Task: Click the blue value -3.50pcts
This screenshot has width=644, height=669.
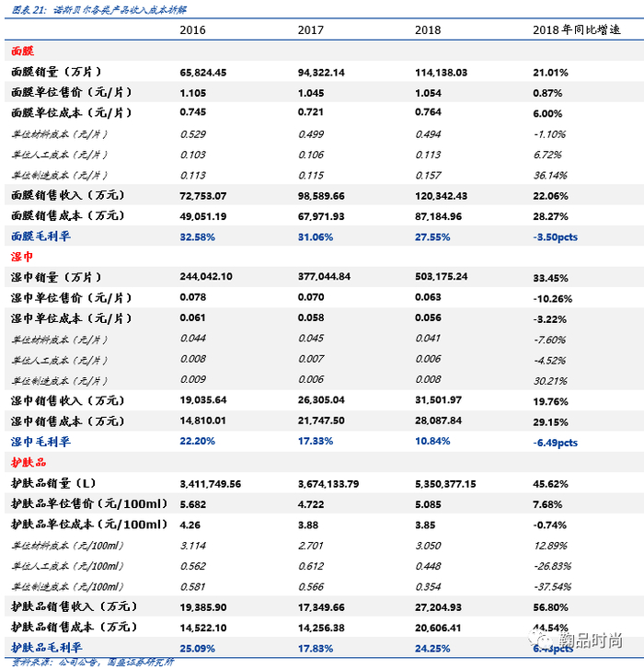Action: click(x=556, y=236)
